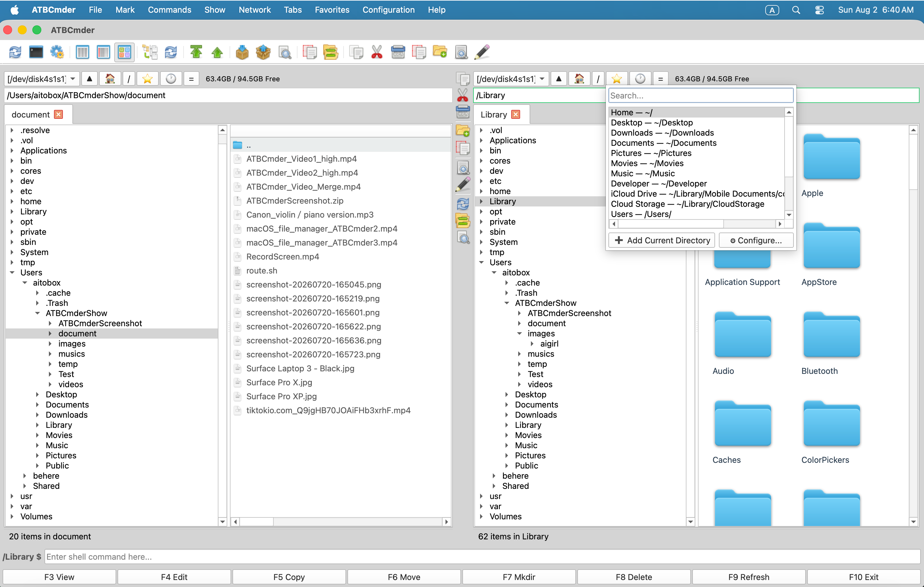Click the right panel home button
This screenshot has width=924, height=587.
(x=579, y=79)
